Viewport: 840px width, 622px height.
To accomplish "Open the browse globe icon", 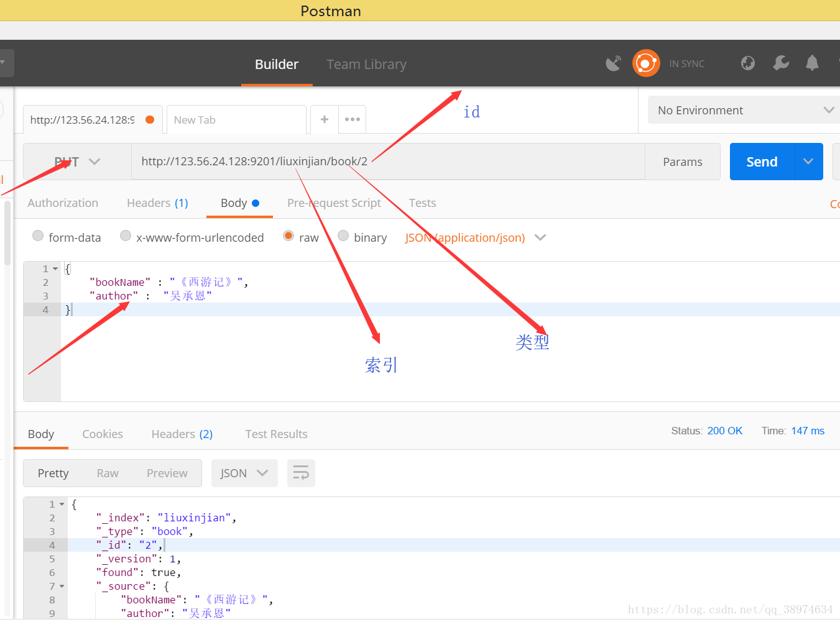I will click(748, 63).
